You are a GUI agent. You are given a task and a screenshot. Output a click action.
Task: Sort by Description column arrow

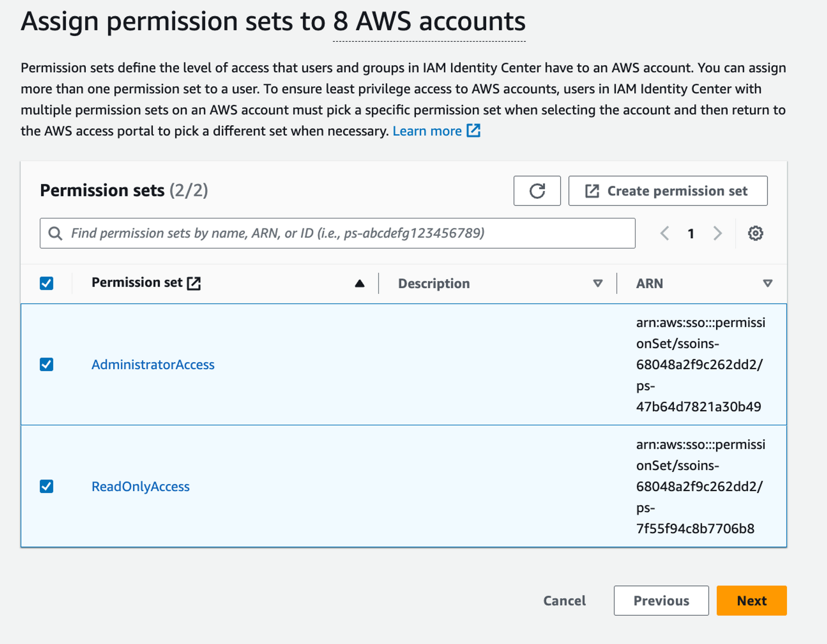click(x=597, y=283)
